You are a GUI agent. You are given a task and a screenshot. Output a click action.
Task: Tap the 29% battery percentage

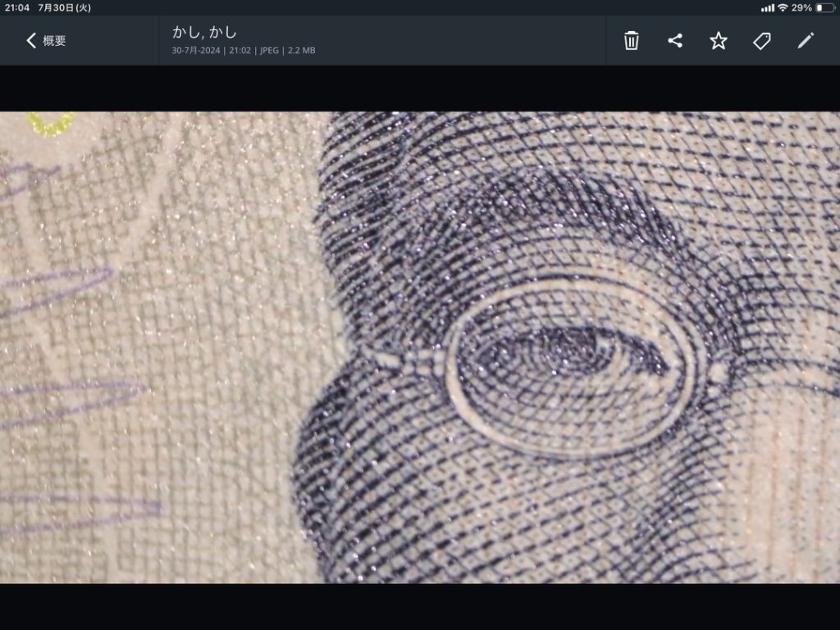click(801, 7)
